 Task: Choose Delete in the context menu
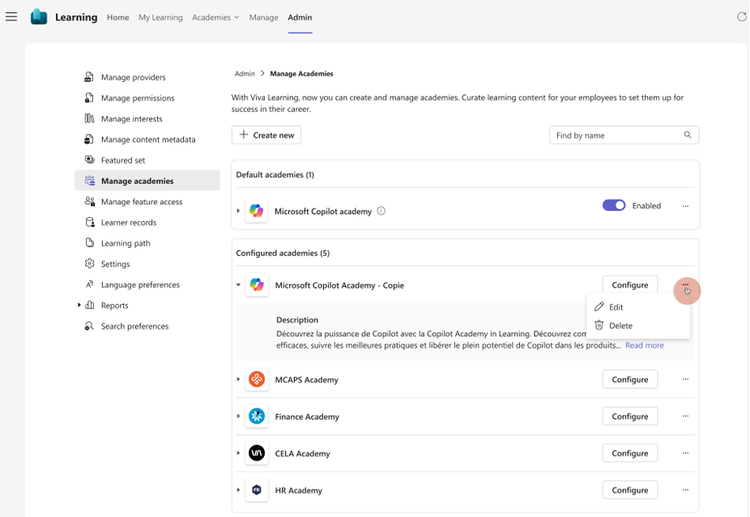tap(619, 325)
